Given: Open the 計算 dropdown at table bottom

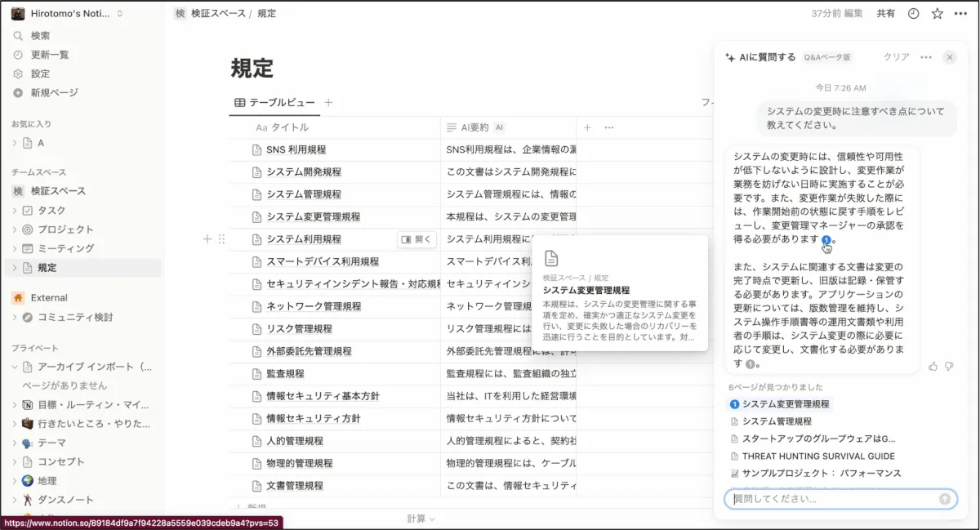Looking at the screenshot, I should (x=421, y=519).
